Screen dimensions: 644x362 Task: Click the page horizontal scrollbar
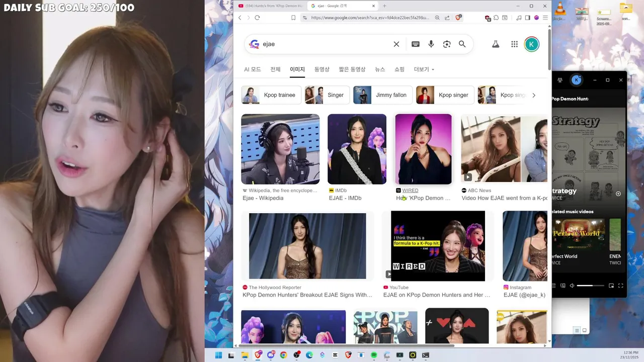[x=346, y=345]
